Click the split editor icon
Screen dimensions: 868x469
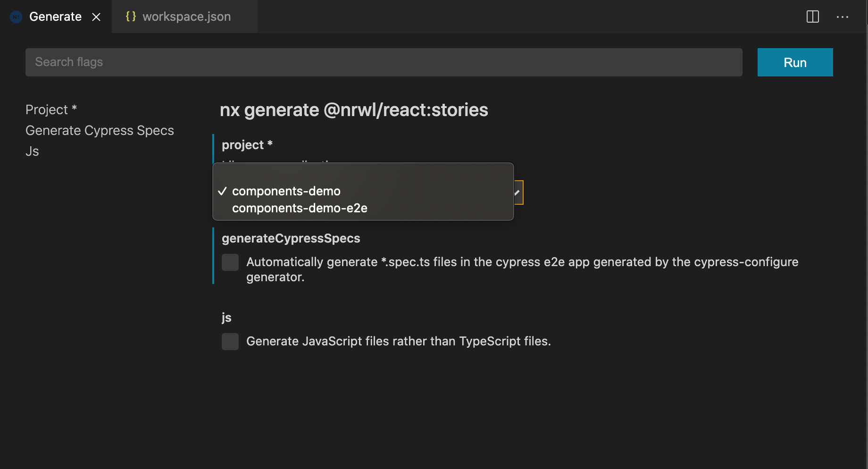[813, 17]
